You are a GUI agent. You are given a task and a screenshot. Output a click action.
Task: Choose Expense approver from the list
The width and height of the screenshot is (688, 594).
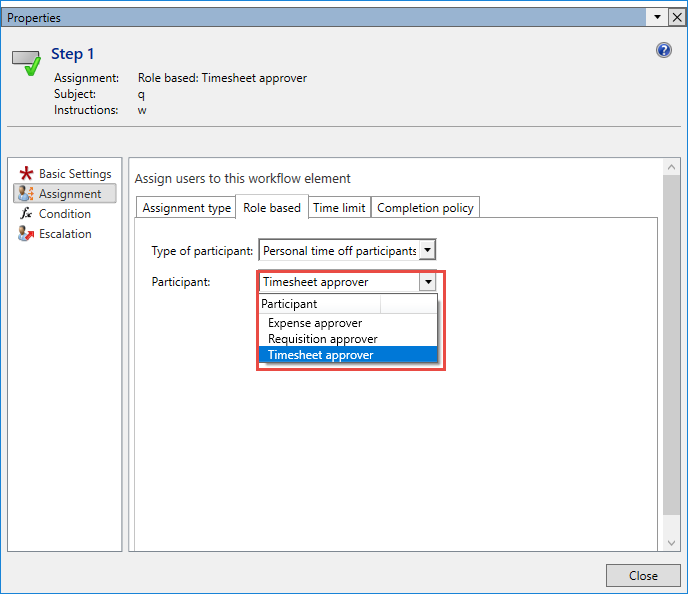[348, 323]
